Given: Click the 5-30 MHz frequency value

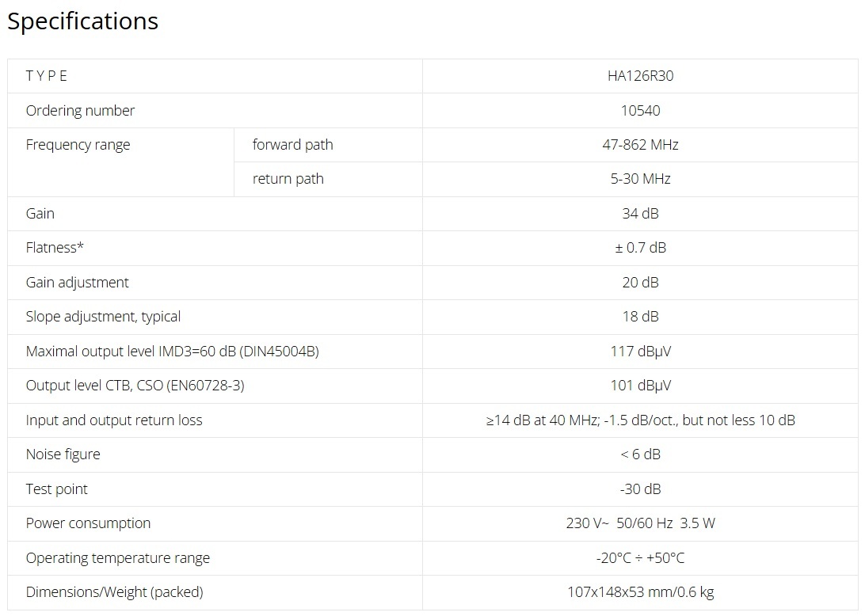Looking at the screenshot, I should (x=640, y=179).
